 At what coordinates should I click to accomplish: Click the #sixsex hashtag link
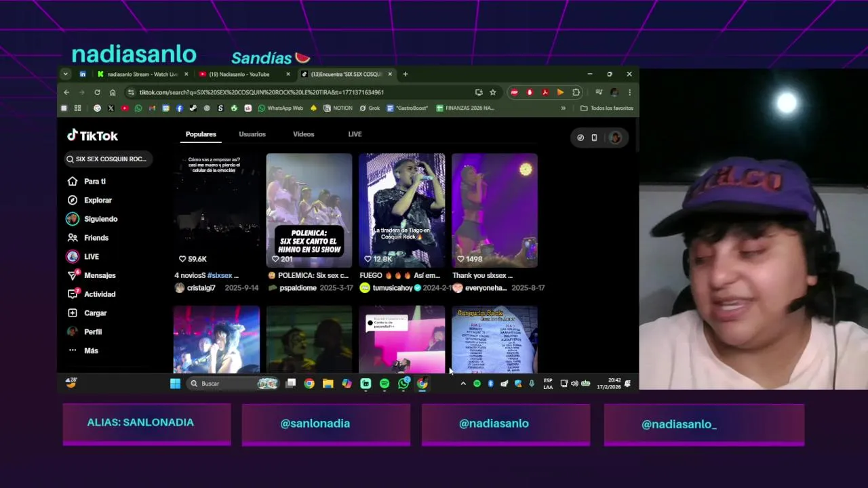pos(220,276)
